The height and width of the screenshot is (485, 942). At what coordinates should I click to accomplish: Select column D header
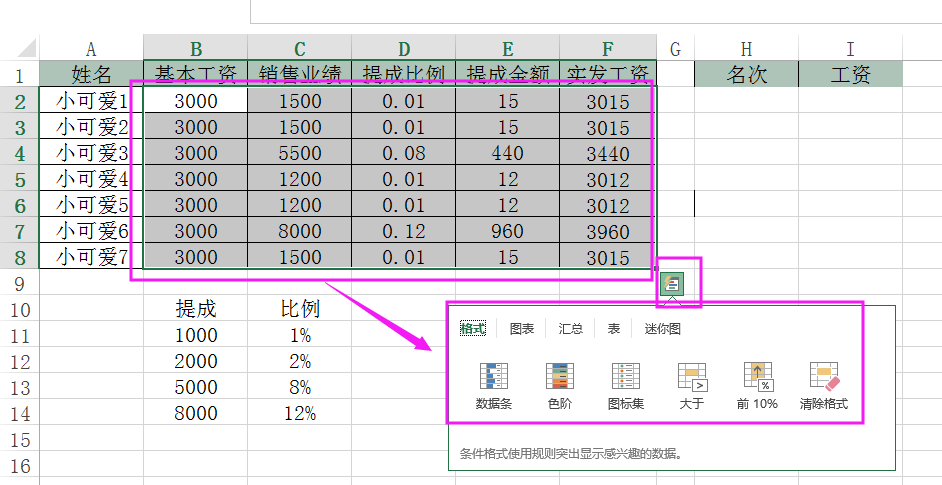pos(404,49)
